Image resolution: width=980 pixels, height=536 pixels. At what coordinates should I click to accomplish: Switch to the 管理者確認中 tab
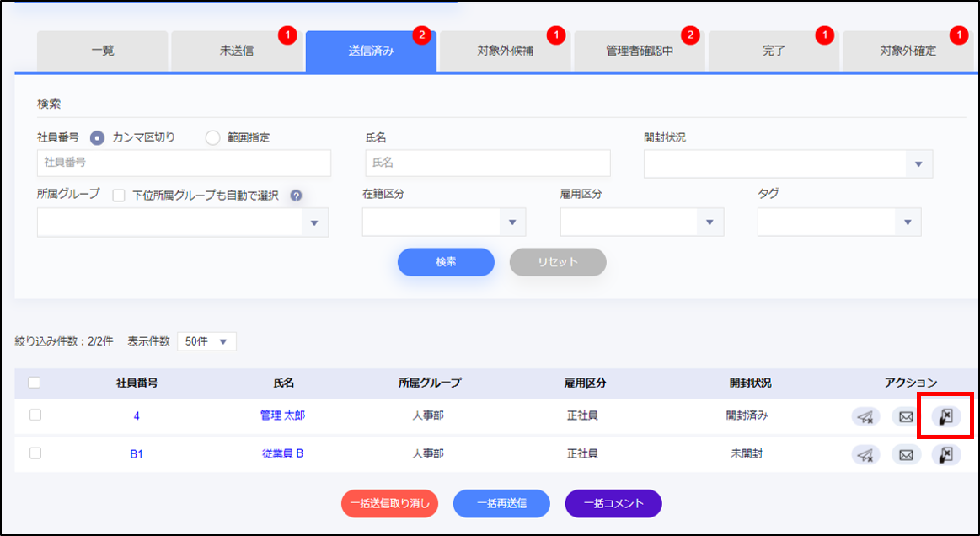(639, 50)
